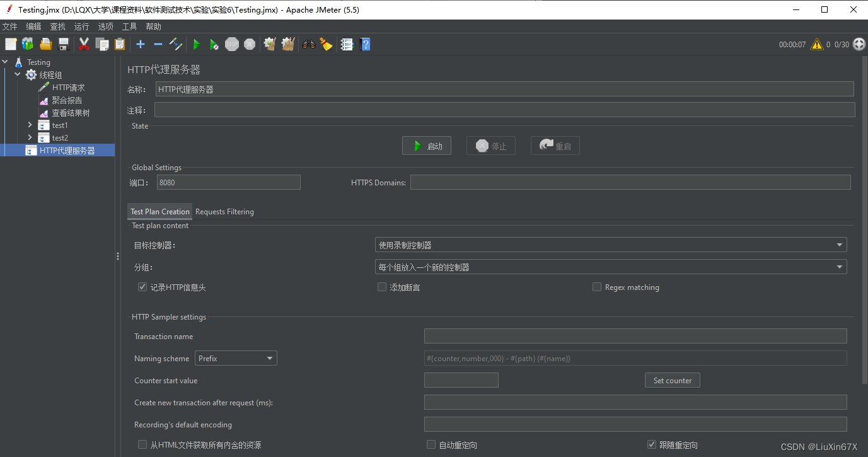Enable 记录HTTP信息头 checkbox

142,287
